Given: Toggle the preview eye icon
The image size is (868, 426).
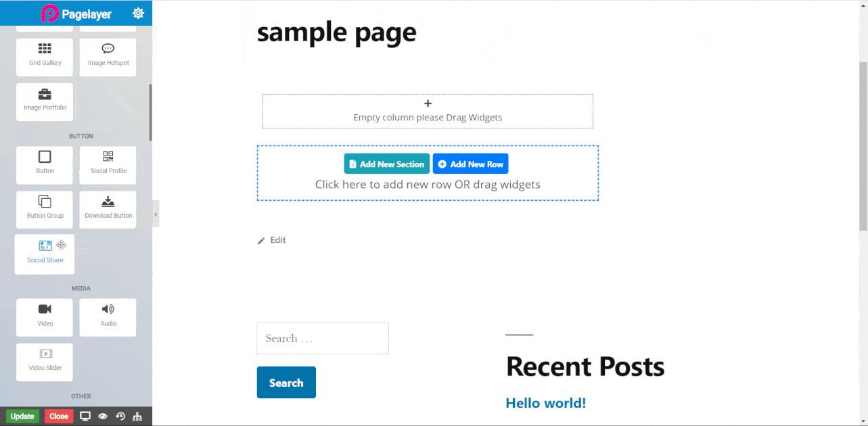Looking at the screenshot, I should (103, 417).
